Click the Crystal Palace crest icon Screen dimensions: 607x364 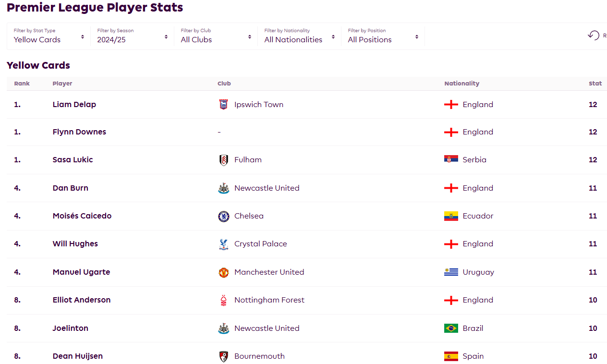click(x=223, y=244)
